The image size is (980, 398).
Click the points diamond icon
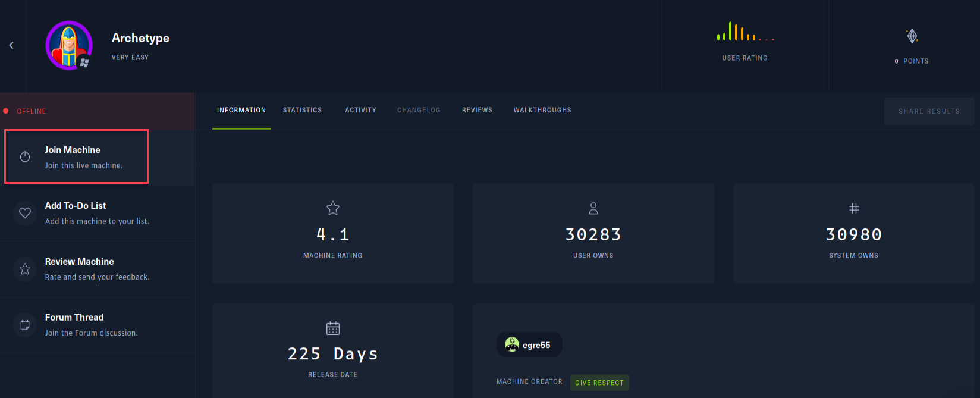(x=912, y=36)
